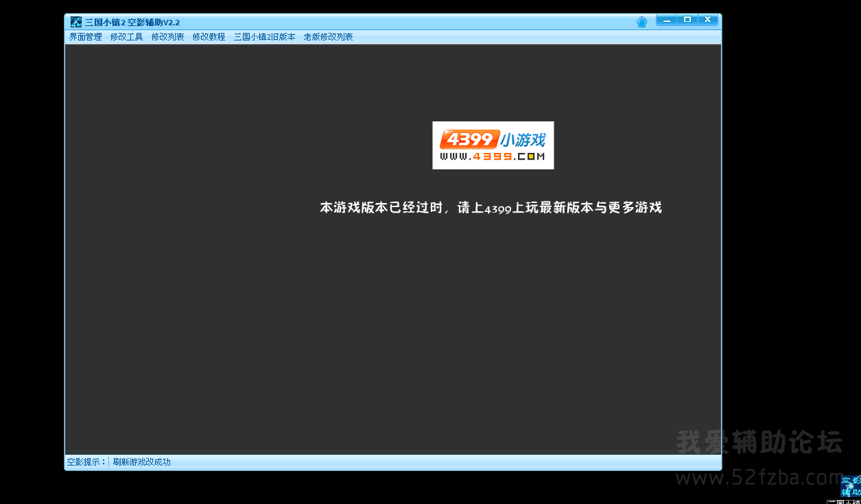Screen dimensions: 861x504
Task: Close the 空影辅助 window
Action: (x=708, y=20)
